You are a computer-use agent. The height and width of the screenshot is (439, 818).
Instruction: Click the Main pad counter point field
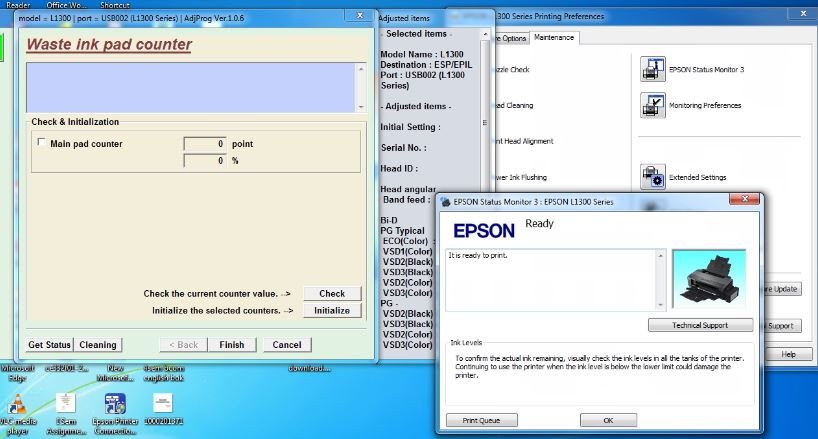tap(204, 144)
